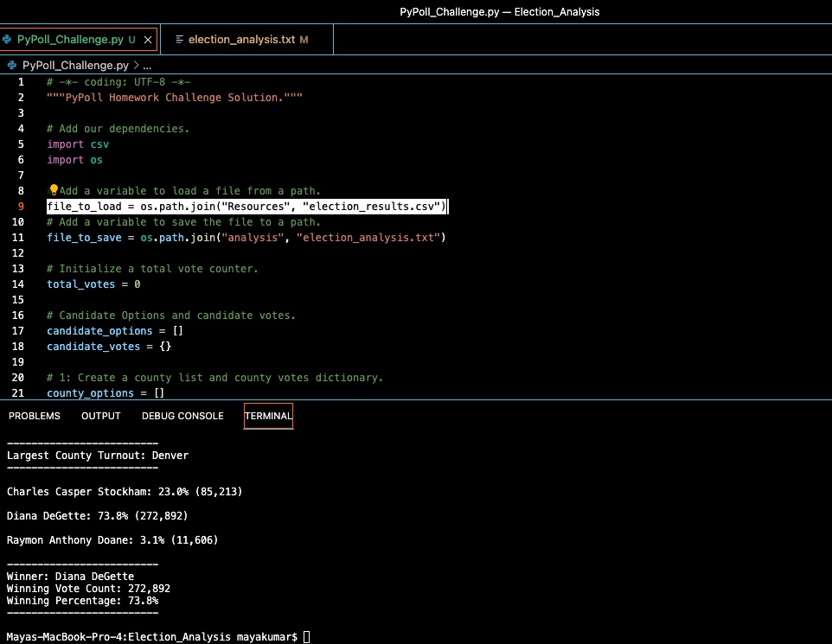
Task: Click 'Candidate Options and candidate votes' comment
Action: [x=171, y=316]
